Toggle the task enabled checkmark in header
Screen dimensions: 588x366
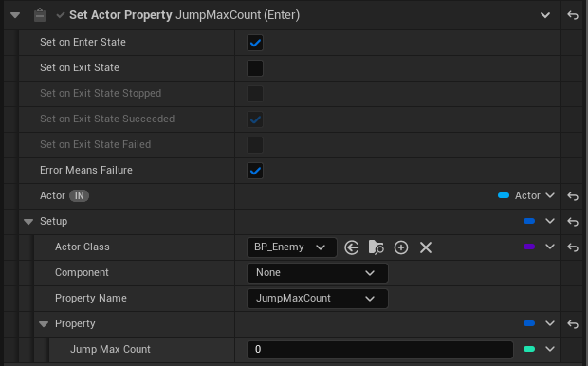(x=60, y=15)
